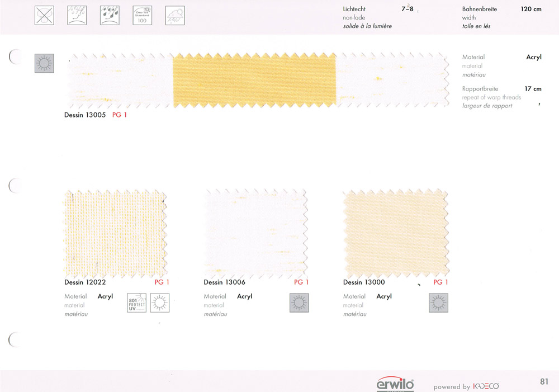Click the 'PG 1' beside Dessin 13006

(301, 282)
